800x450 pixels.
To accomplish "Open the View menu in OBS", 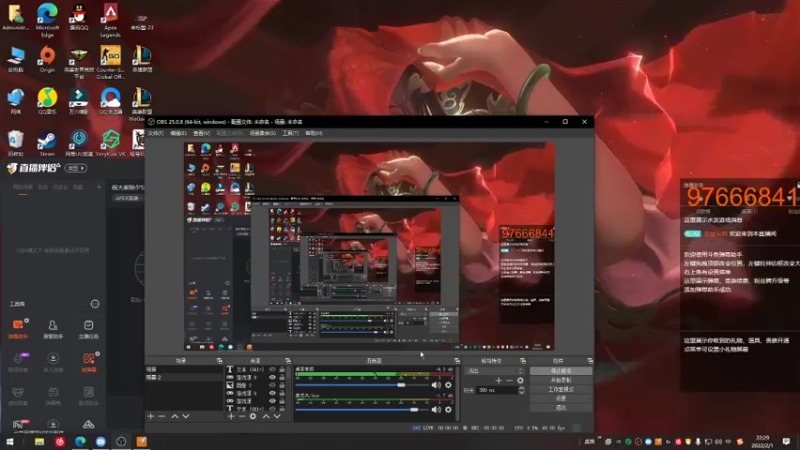I will coord(202,133).
